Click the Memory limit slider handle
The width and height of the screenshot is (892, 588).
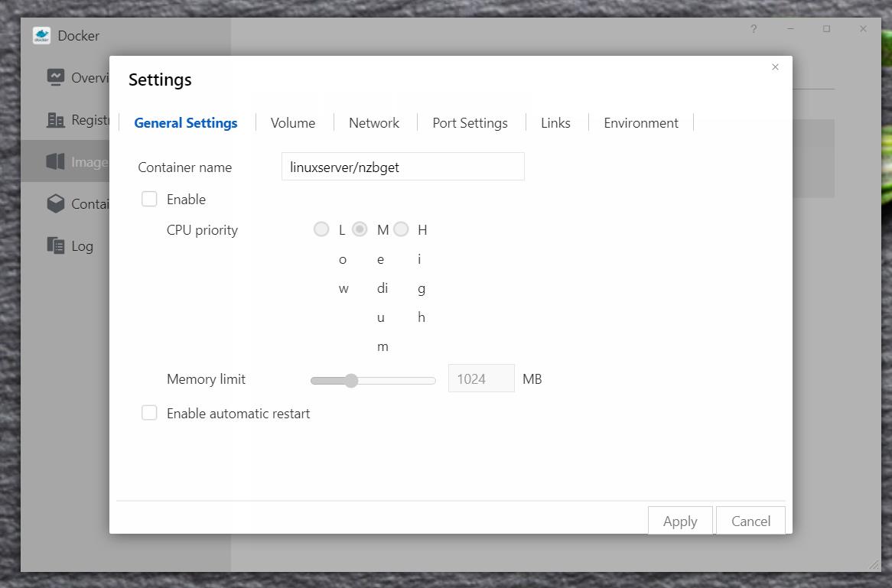click(x=351, y=381)
